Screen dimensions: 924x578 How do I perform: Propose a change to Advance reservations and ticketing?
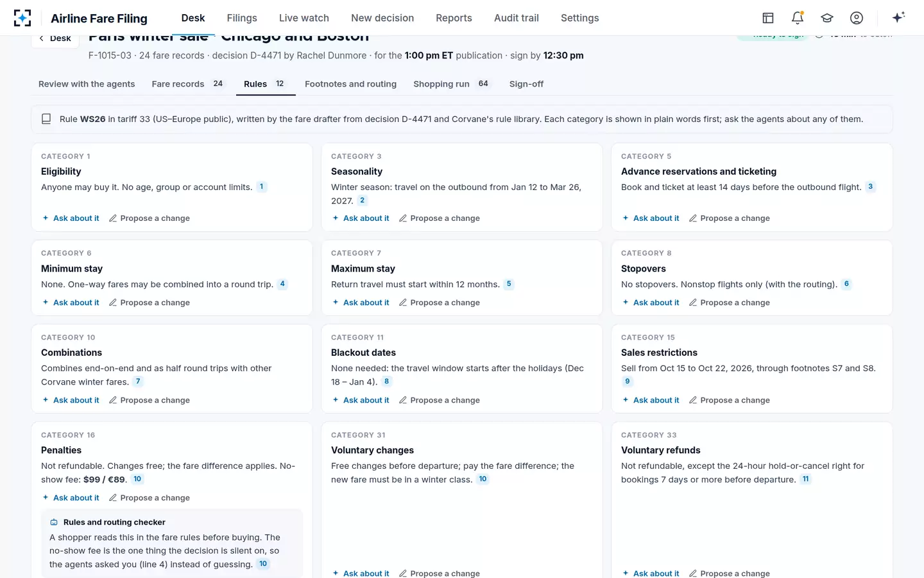point(730,218)
